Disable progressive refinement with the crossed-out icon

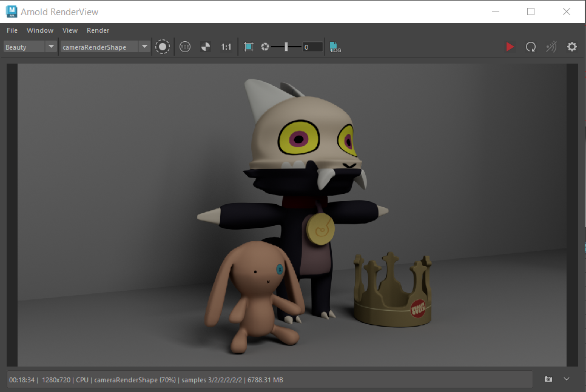pyautogui.click(x=551, y=47)
